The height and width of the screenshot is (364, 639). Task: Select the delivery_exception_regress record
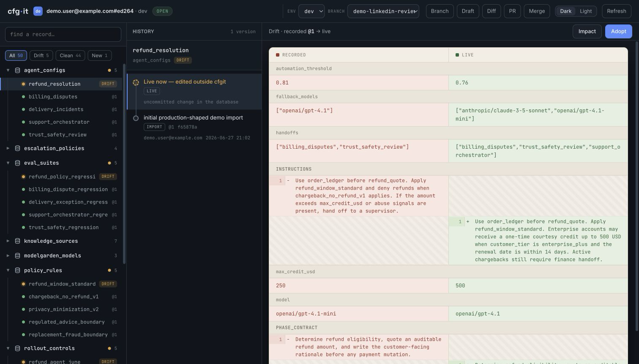point(61,202)
